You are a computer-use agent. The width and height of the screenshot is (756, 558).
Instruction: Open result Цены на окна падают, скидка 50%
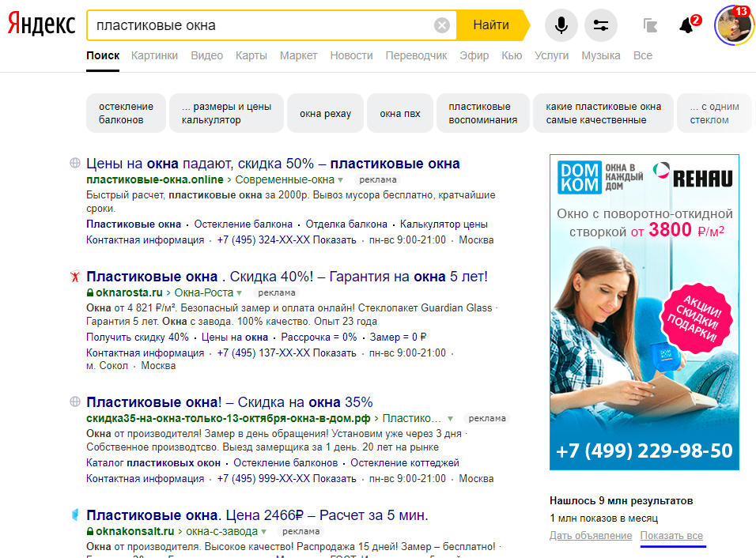(x=273, y=164)
